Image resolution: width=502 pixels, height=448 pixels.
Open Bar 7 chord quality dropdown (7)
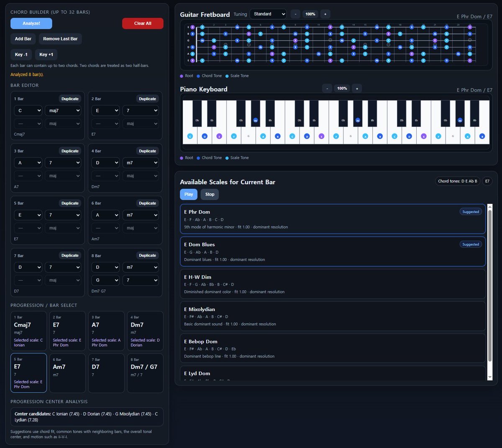click(63, 267)
